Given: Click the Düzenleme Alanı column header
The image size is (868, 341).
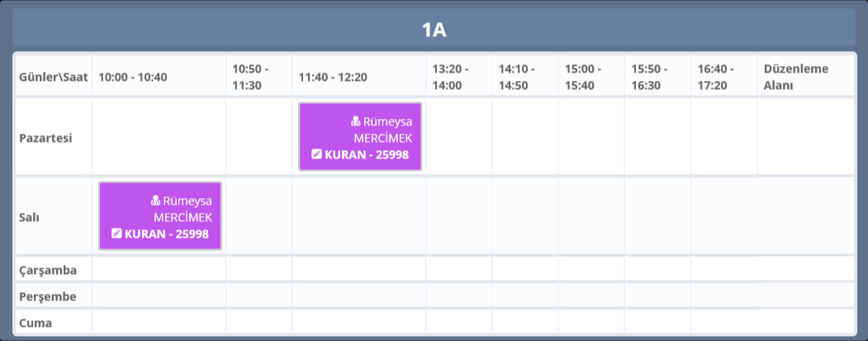Looking at the screenshot, I should pyautogui.click(x=796, y=77).
